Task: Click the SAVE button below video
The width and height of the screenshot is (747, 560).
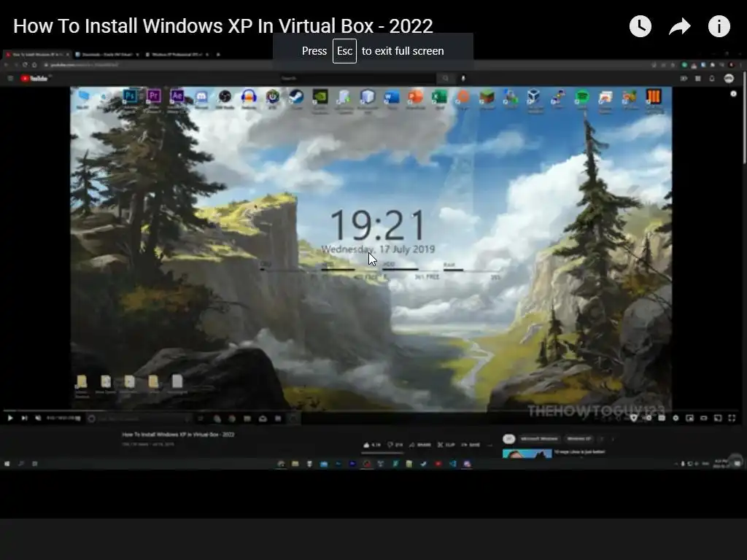Action: click(471, 445)
